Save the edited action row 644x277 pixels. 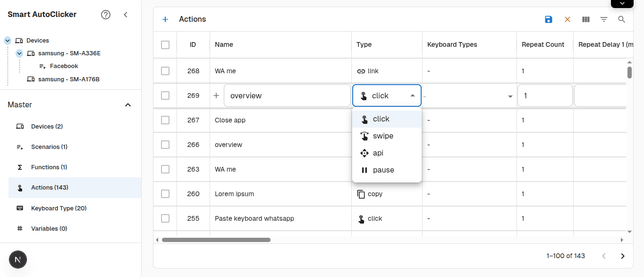(x=548, y=19)
